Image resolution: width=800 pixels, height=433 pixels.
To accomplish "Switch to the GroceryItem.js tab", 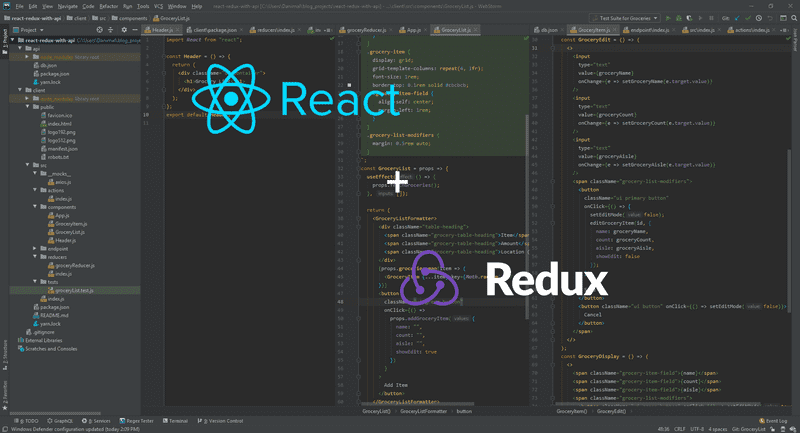I will tap(593, 30).
